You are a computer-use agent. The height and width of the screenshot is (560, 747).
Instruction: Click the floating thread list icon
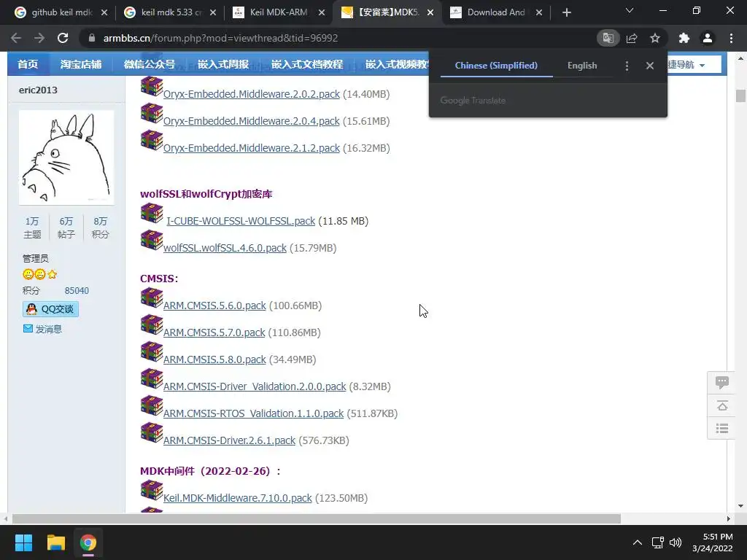coord(721,429)
